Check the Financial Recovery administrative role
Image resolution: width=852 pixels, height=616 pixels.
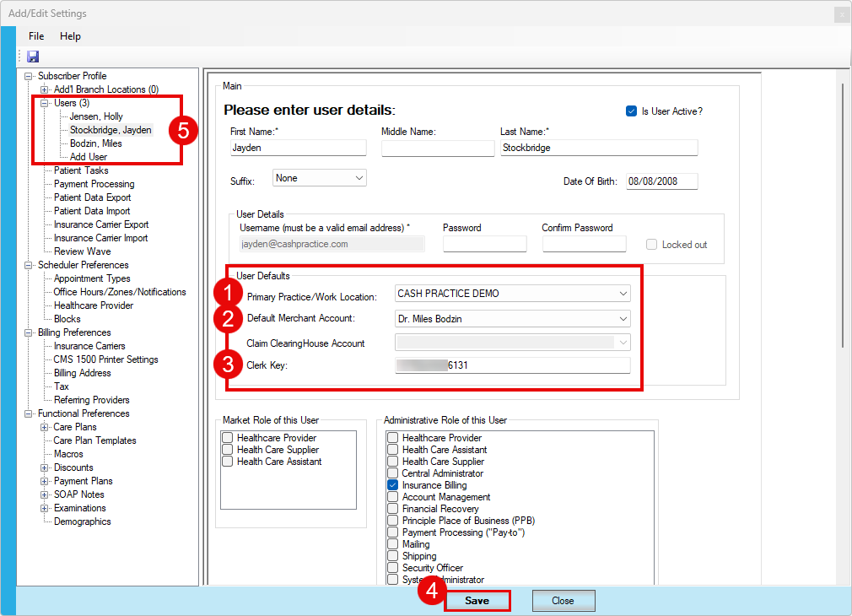point(393,509)
